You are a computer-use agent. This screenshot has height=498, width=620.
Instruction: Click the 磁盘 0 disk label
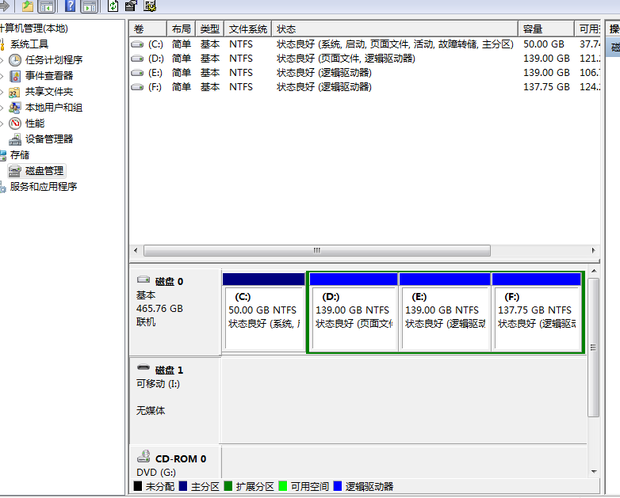(166, 282)
